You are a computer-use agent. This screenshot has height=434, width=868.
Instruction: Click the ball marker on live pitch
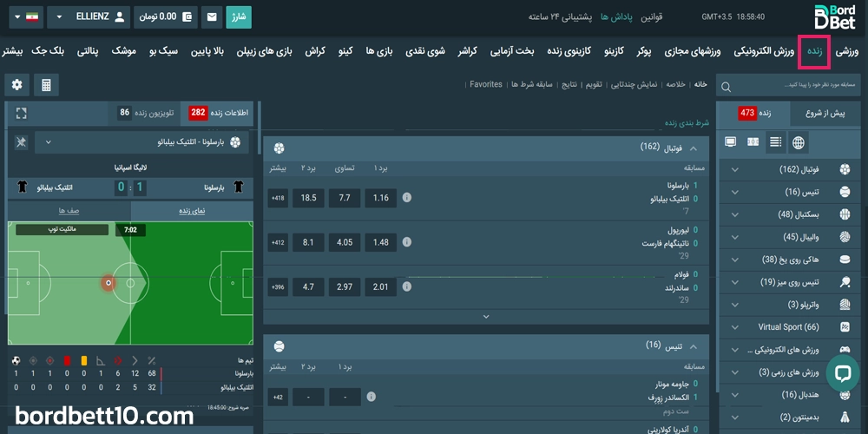(x=108, y=283)
